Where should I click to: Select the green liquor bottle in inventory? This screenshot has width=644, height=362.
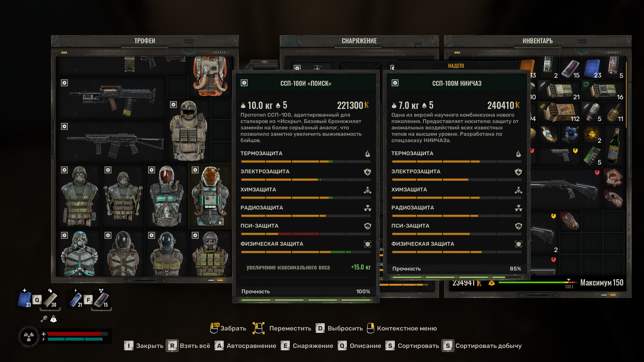pyautogui.click(x=614, y=145)
